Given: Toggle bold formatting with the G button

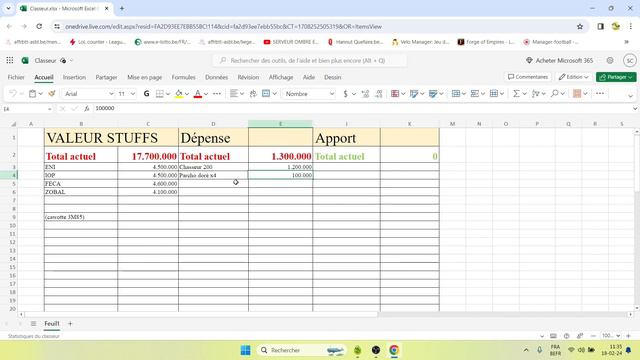Looking at the screenshot, I should 146,94.
